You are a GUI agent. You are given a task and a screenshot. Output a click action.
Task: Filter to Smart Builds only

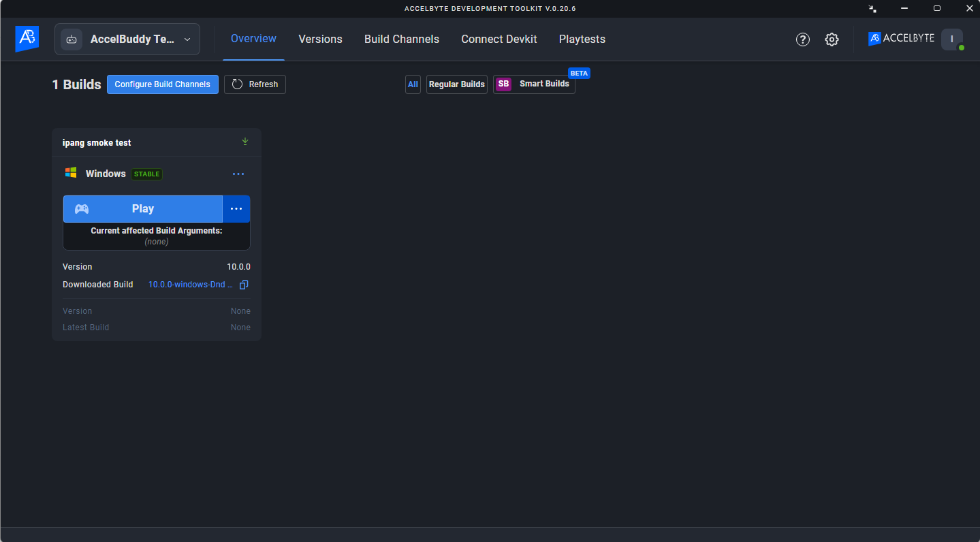(x=534, y=84)
